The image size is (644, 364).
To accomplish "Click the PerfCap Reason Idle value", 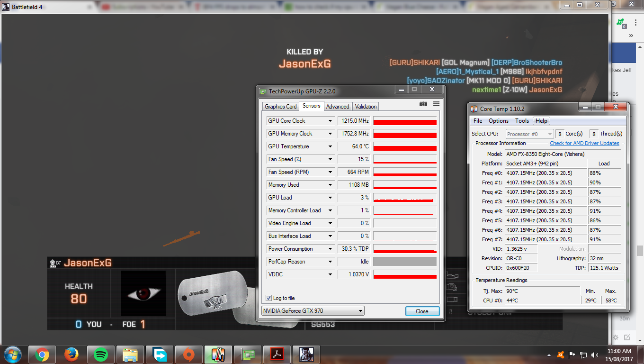I will pos(355,262).
